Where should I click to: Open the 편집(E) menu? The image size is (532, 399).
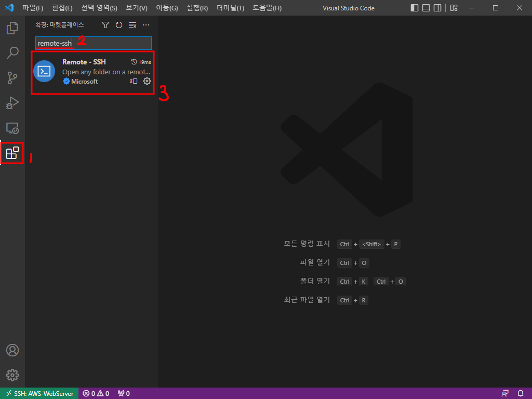pyautogui.click(x=62, y=8)
